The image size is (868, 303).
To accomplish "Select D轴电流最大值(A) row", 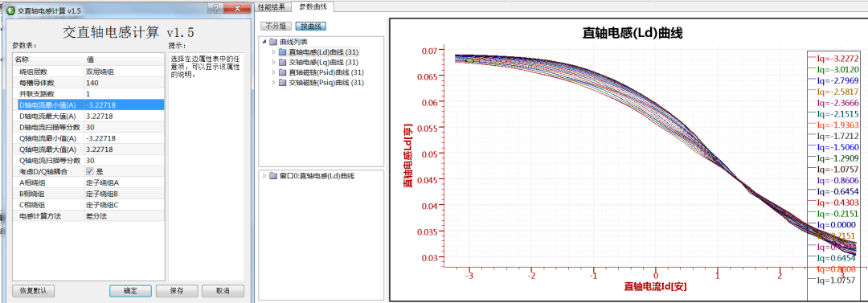I will click(88, 117).
